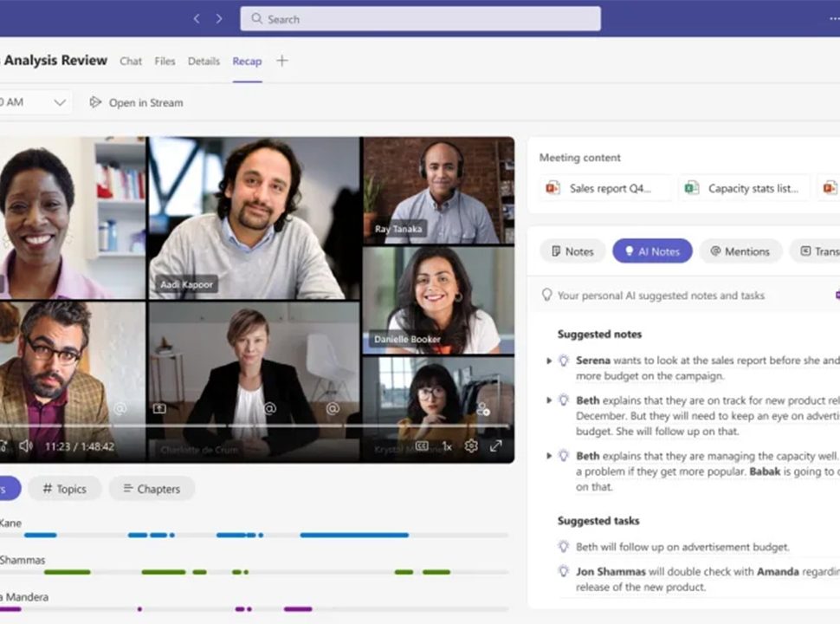840x624 pixels.
Task: Select the AI Notes tab
Action: [652, 251]
